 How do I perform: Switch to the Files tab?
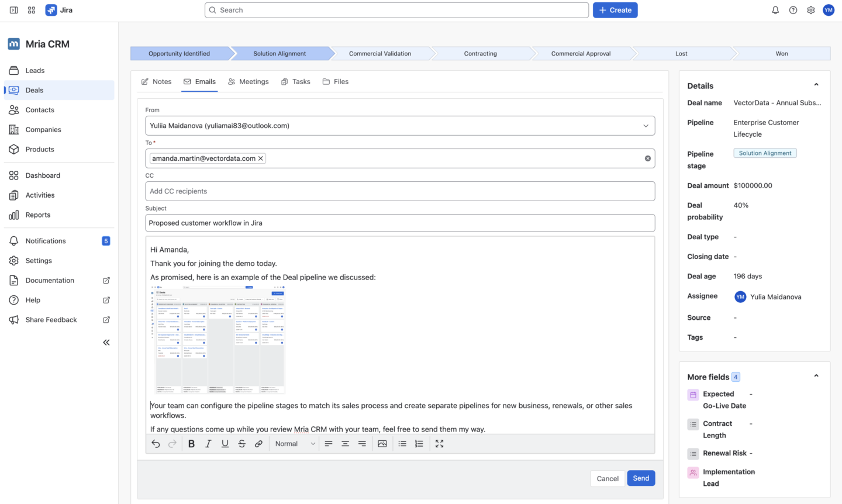(336, 82)
